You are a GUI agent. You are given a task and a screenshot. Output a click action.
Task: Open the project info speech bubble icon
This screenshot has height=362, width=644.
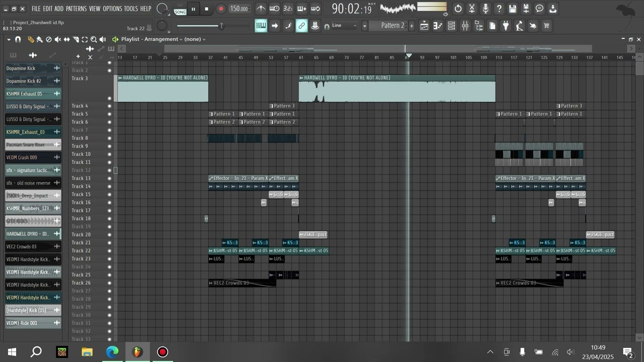click(x=539, y=9)
